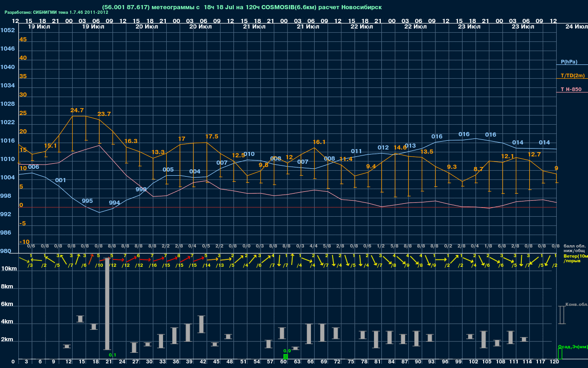
Task: Click the tall convective cloud bar at hour 21
Action: (x=107, y=304)
